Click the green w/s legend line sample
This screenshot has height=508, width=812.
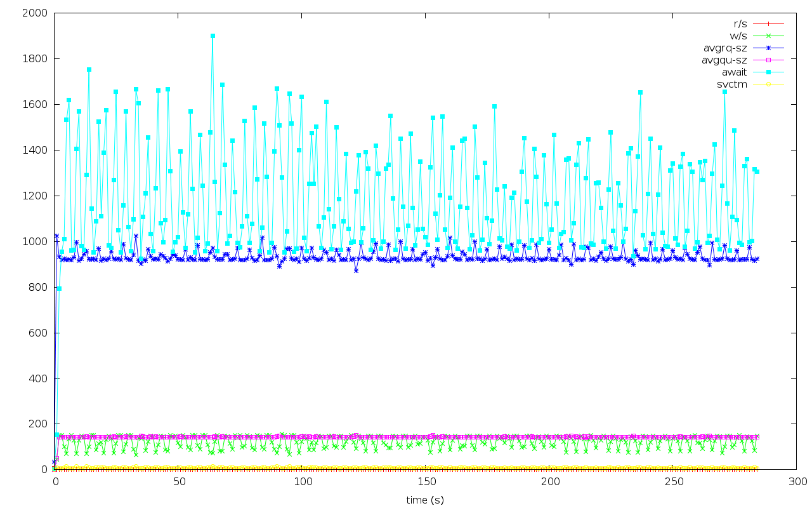tap(769, 36)
